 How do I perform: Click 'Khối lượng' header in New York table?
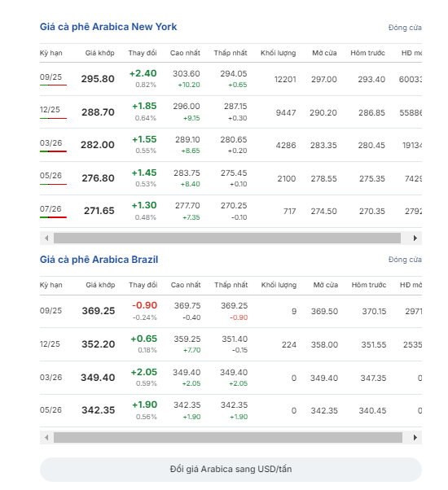click(x=279, y=53)
